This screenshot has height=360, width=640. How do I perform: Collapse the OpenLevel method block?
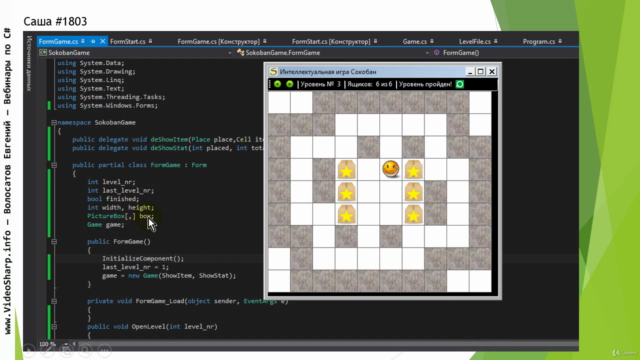54,327
